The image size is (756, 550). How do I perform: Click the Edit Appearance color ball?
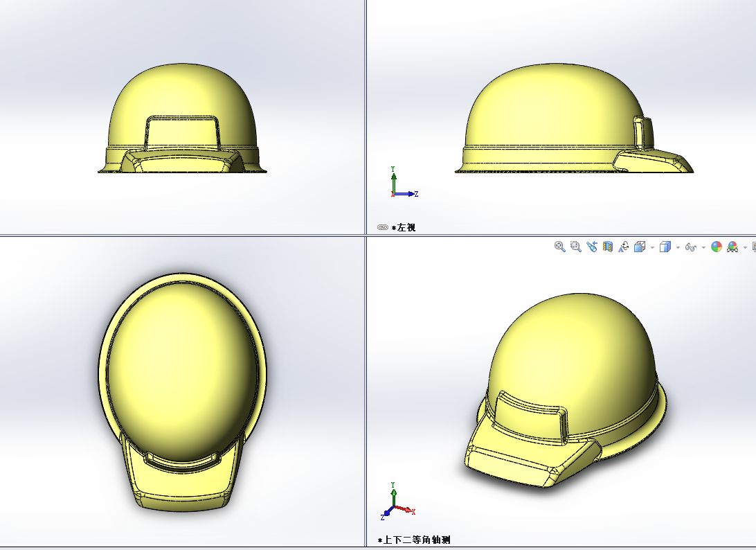(717, 247)
